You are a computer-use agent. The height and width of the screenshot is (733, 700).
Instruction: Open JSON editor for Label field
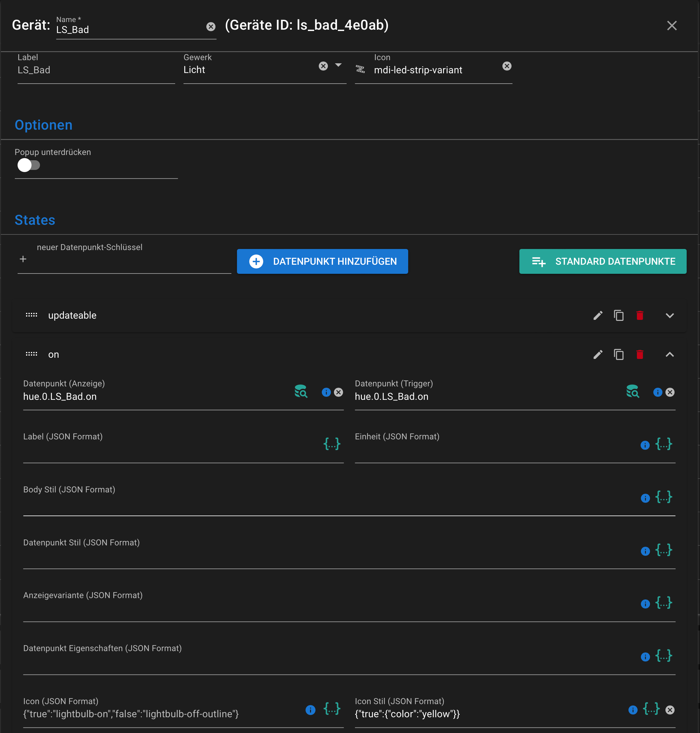pos(332,444)
